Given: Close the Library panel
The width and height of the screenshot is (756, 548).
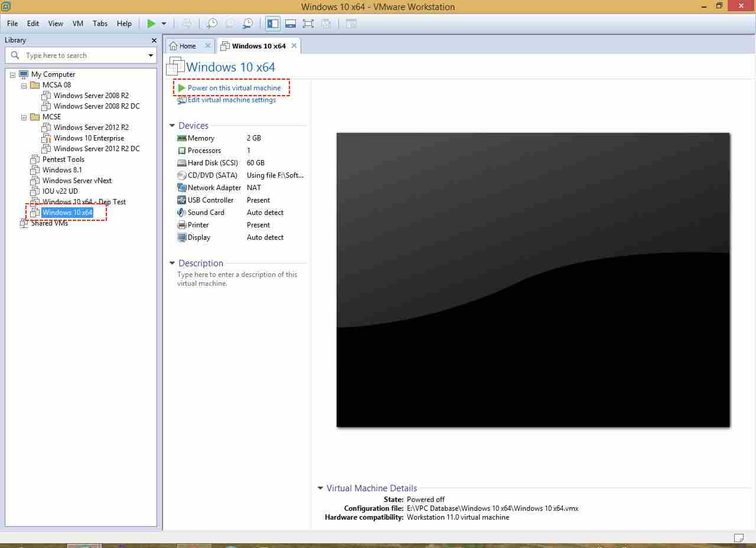Looking at the screenshot, I should (x=154, y=40).
